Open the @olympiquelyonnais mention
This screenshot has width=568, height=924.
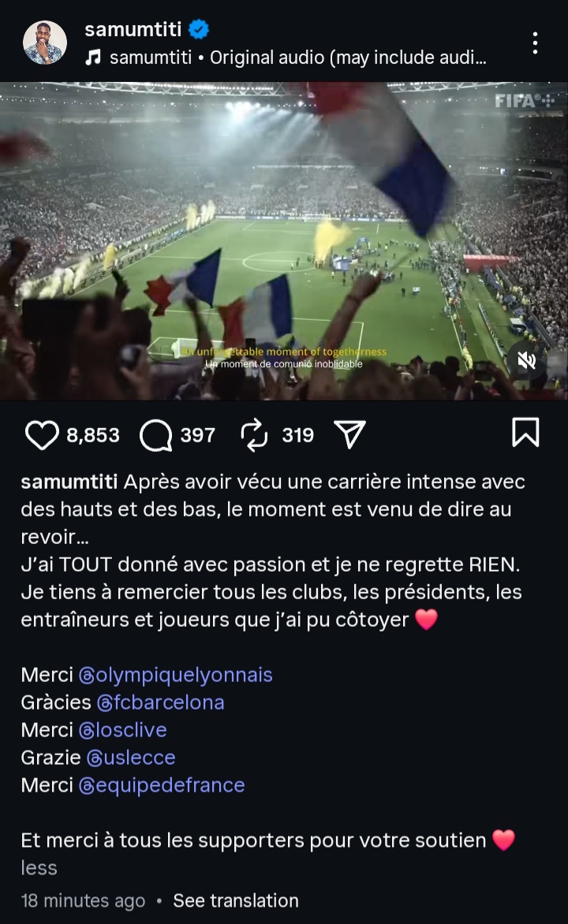point(175,675)
